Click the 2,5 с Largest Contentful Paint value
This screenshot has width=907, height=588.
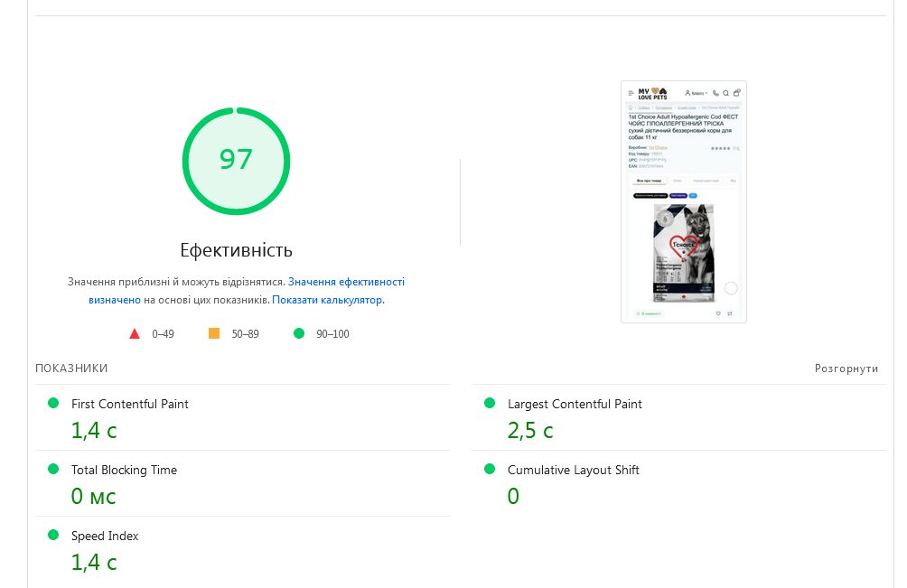[x=530, y=431]
